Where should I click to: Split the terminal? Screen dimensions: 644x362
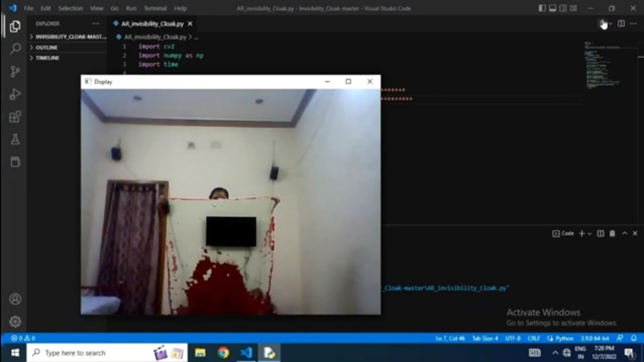click(x=601, y=233)
